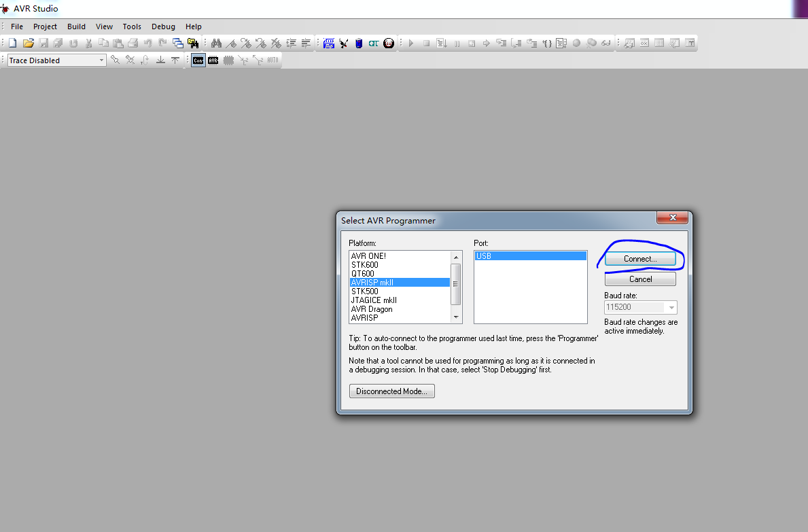The width and height of the screenshot is (808, 532).
Task: Open the AVR Battery Studio icon
Action: (359, 43)
